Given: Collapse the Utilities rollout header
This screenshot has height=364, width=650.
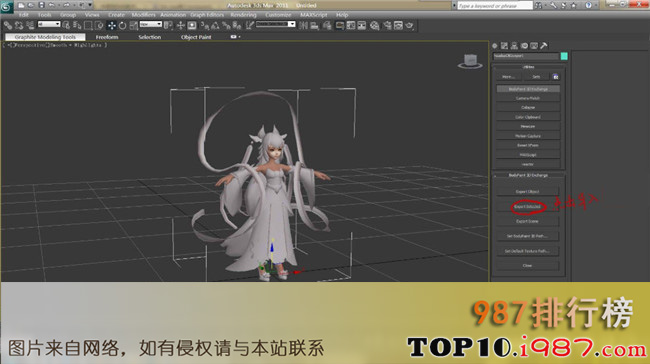Looking at the screenshot, I should click(528, 67).
